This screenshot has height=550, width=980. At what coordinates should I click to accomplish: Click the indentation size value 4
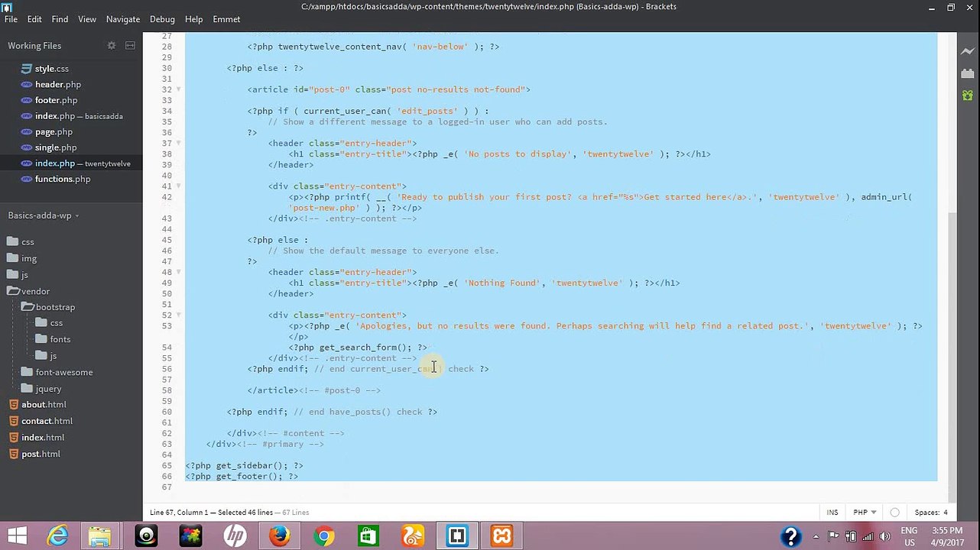click(x=946, y=513)
